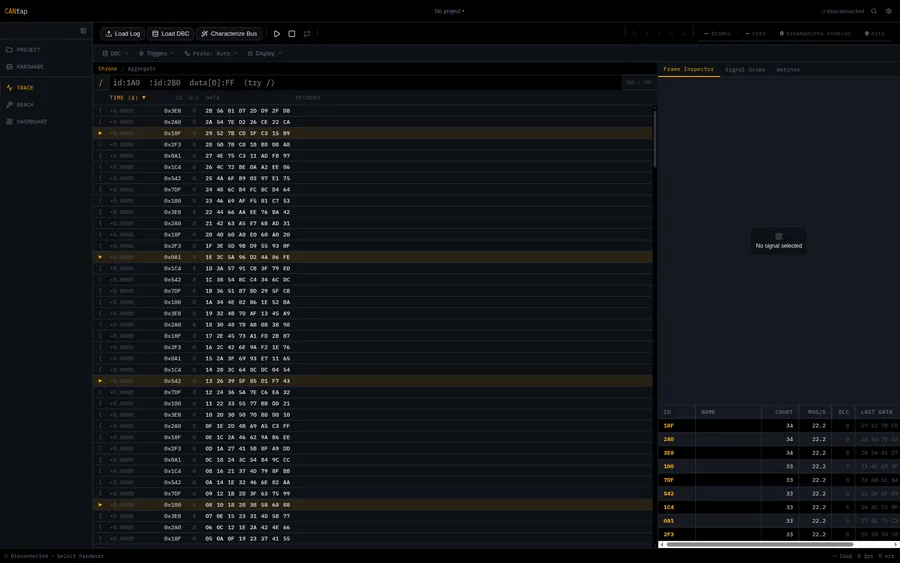Click the aggregate table horizontal scrollbar
The image size is (900, 563).
click(x=759, y=544)
